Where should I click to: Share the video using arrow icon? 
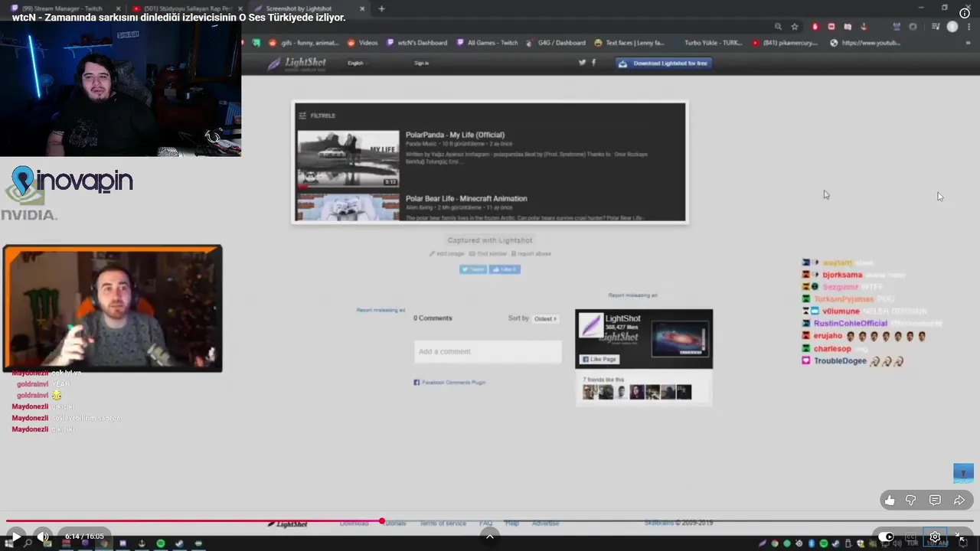pos(959,500)
